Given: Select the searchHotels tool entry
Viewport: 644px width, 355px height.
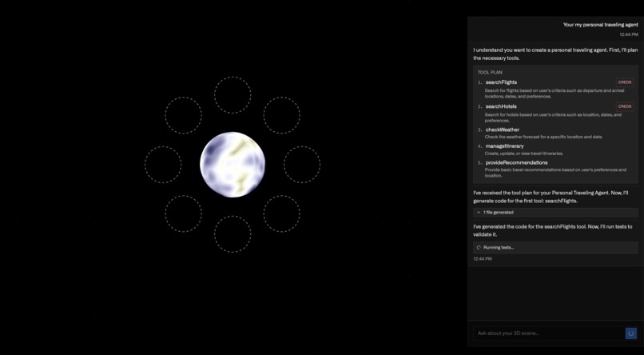Looking at the screenshot, I should 501,106.
